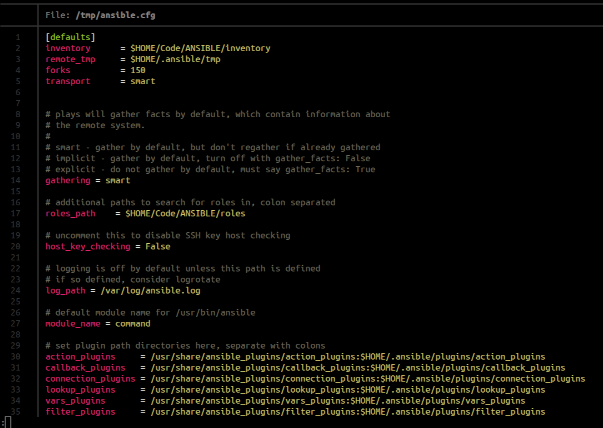Click comment '# default module name for /usr/bin/ansible'
This screenshot has width=603, height=428.
coord(150,313)
